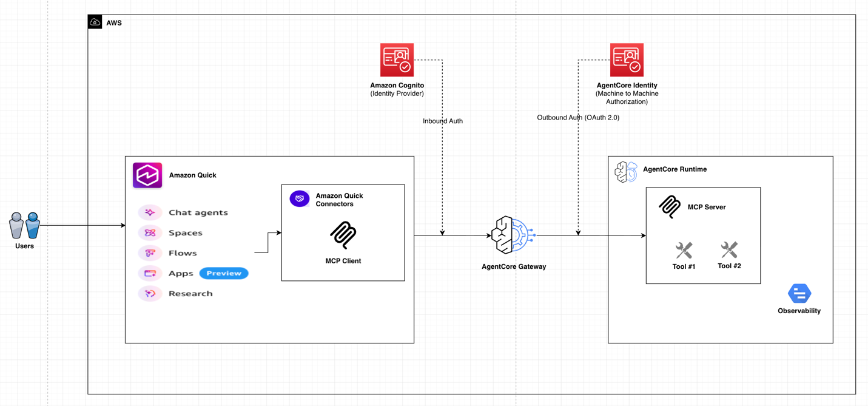Screen dimensions: 868x406
Task: Click the 'AgentCore Identity' label
Action: pyautogui.click(x=627, y=86)
